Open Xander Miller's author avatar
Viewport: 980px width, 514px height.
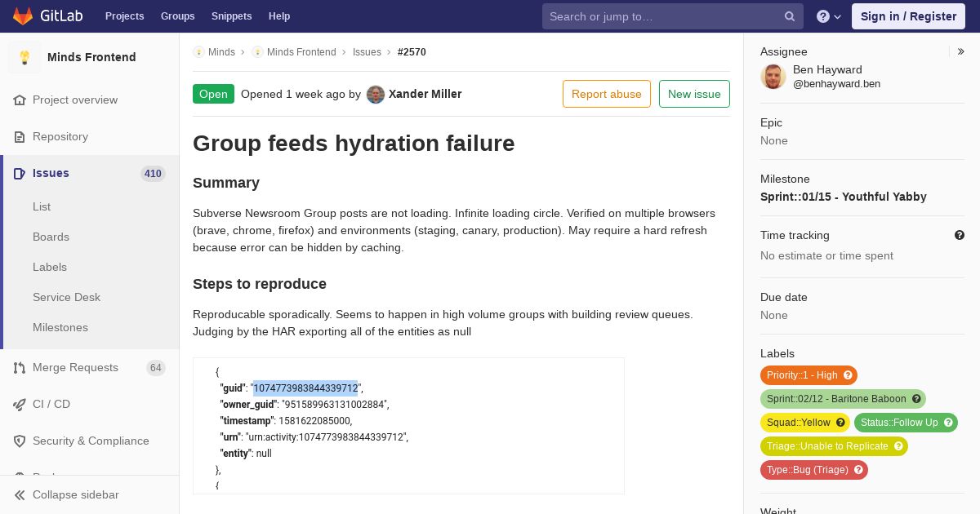376,94
